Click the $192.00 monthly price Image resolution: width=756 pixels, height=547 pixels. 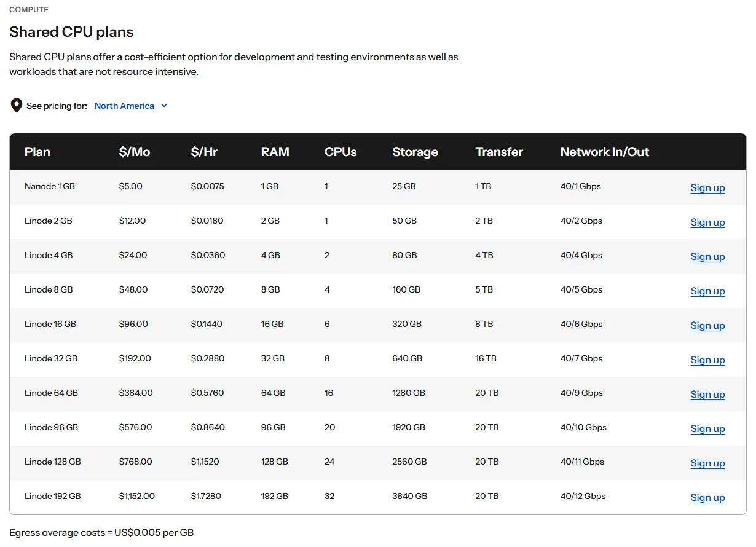(135, 358)
